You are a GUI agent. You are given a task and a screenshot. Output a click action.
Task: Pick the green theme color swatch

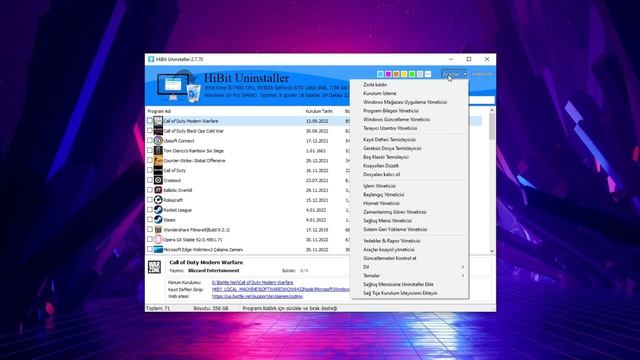pos(412,74)
